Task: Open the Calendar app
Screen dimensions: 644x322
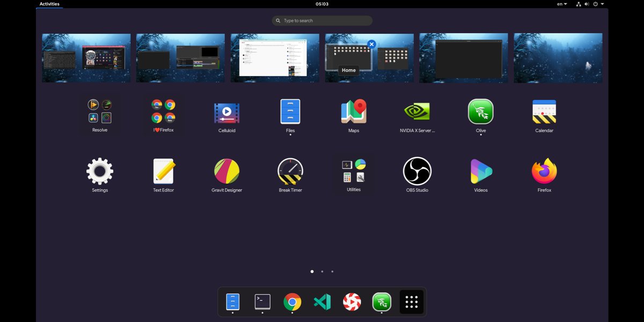Action: 544,115
